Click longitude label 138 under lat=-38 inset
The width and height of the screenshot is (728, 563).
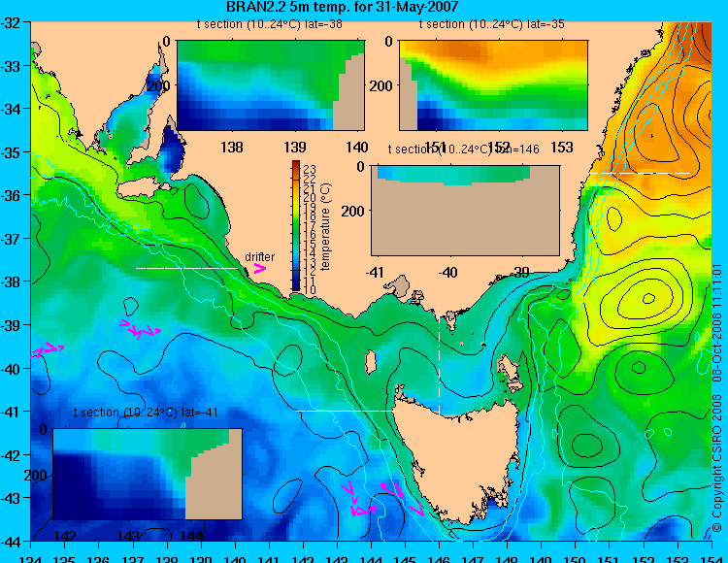(232, 148)
